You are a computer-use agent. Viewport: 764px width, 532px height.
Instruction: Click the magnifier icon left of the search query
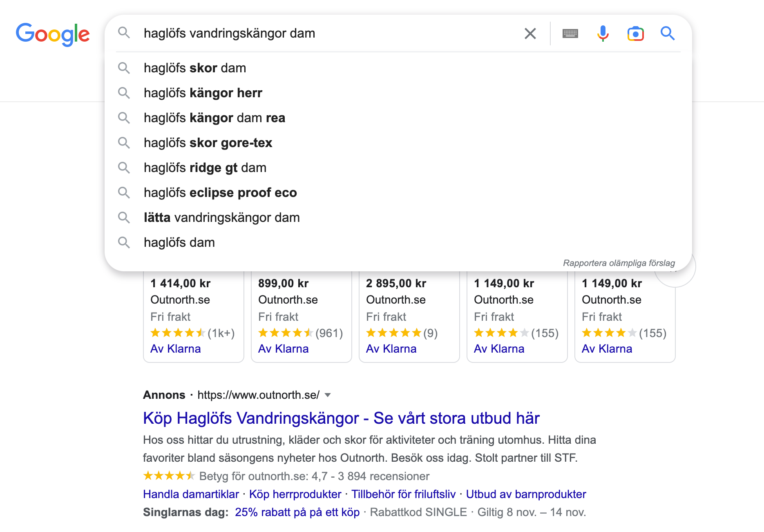tap(124, 33)
